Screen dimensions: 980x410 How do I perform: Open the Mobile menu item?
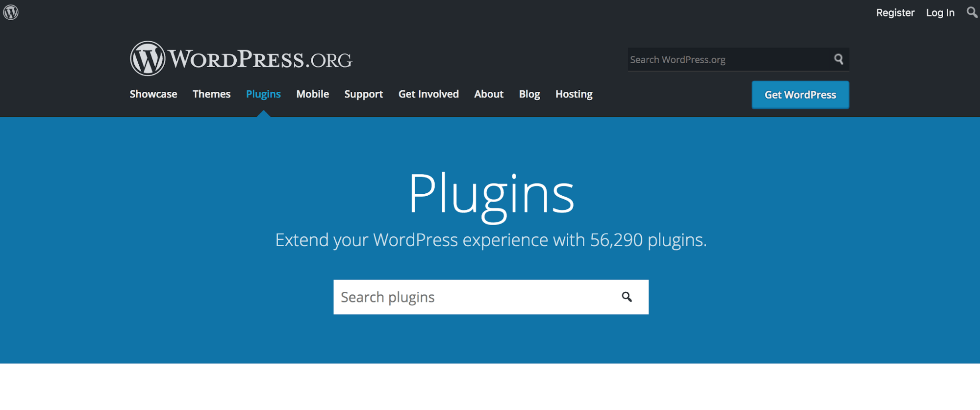click(312, 94)
